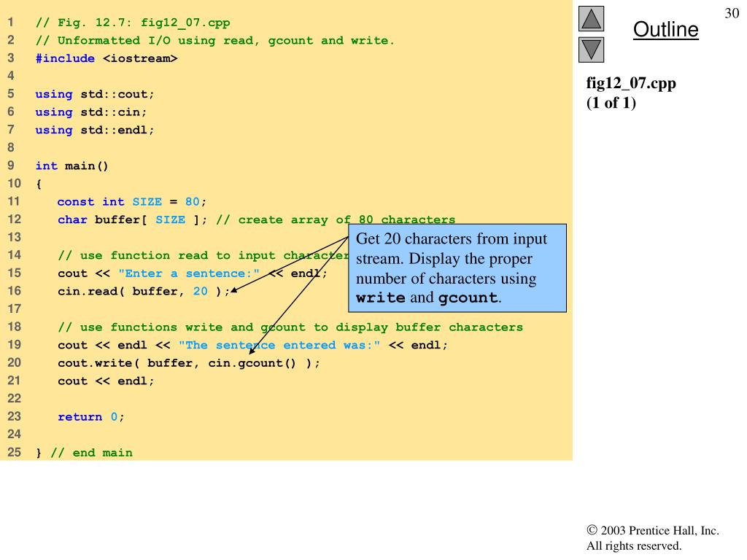
Task: Click the "© 2003 Prentice Hall, Inc." copyright text
Action: (652, 531)
